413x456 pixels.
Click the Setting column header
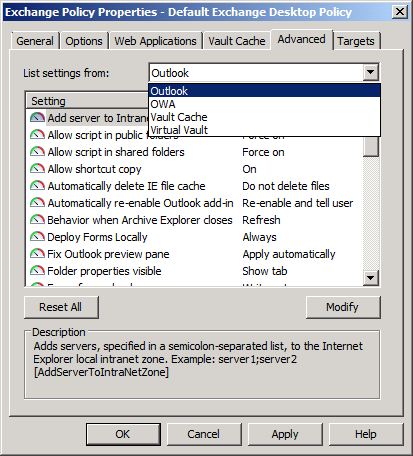[87, 101]
